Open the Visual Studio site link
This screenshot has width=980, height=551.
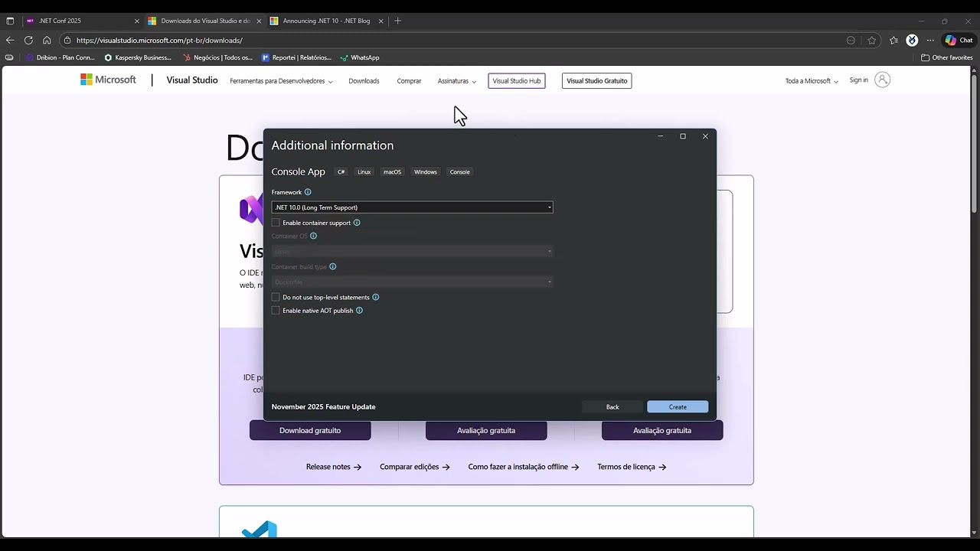(x=192, y=80)
